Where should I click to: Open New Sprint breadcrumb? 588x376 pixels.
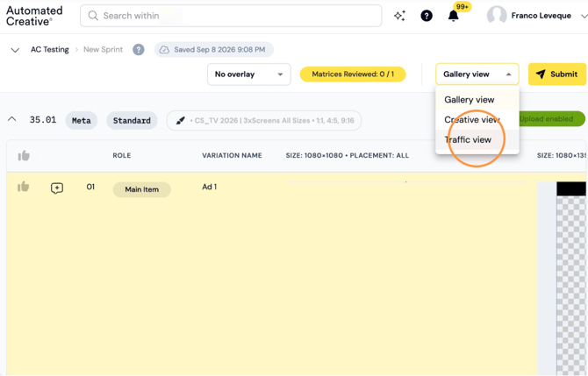coord(104,49)
